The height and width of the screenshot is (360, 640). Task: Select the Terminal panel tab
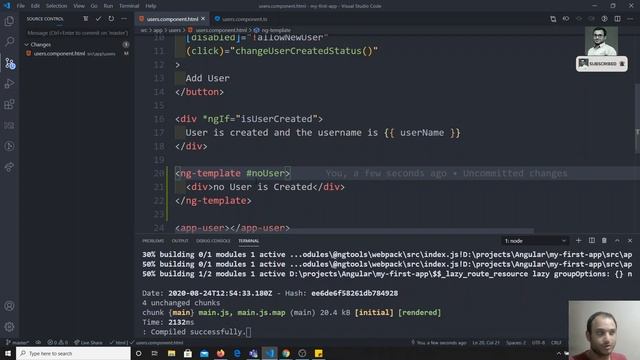point(249,241)
